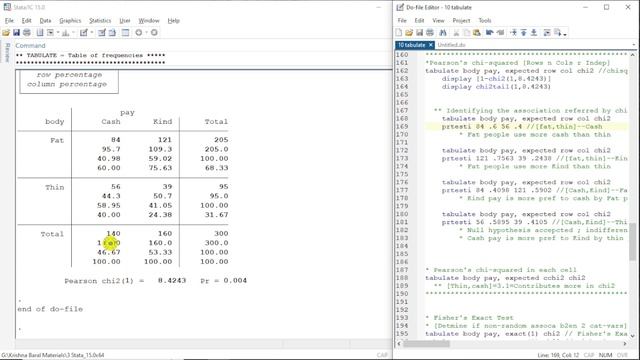Open the Statistics menu in Stata
Image resolution: width=640 pixels, height=360 pixels.
coord(100,20)
